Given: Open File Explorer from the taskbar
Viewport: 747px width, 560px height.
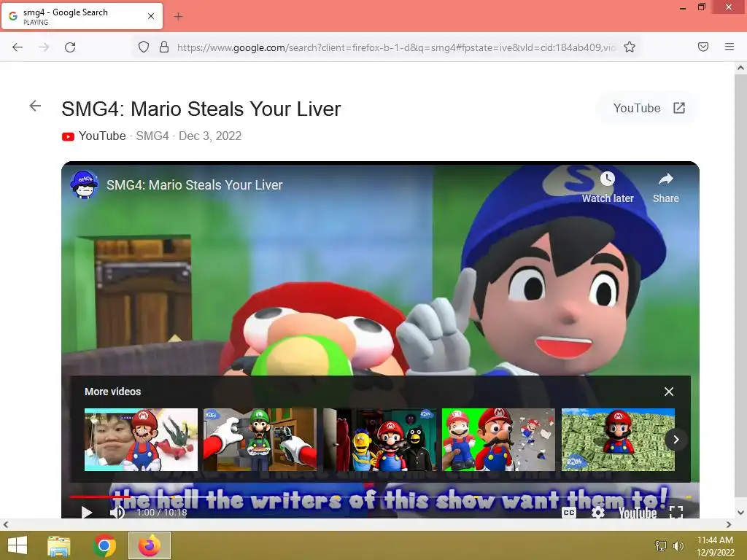Looking at the screenshot, I should (59, 545).
